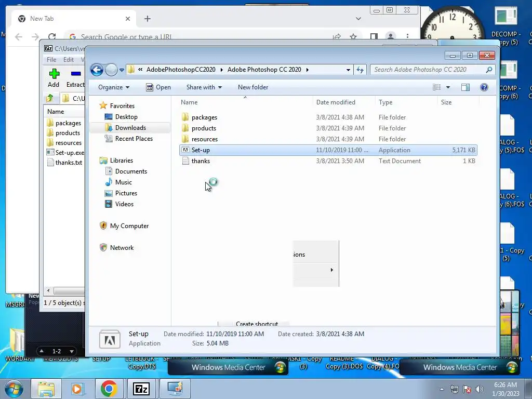532x399 pixels.
Task: Click Adobe Photoshop CC 2020 breadcrumb segment
Action: [264, 70]
